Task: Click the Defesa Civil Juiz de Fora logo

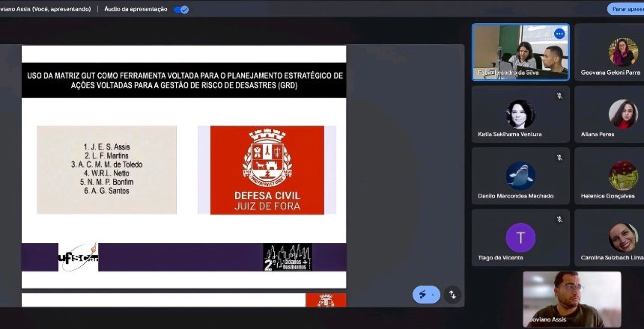Action: pyautogui.click(x=267, y=170)
